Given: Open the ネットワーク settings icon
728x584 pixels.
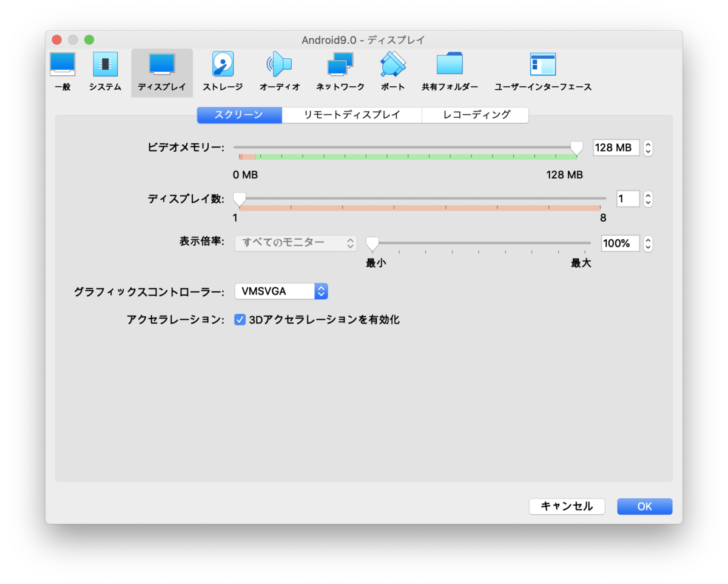Looking at the screenshot, I should [x=340, y=72].
